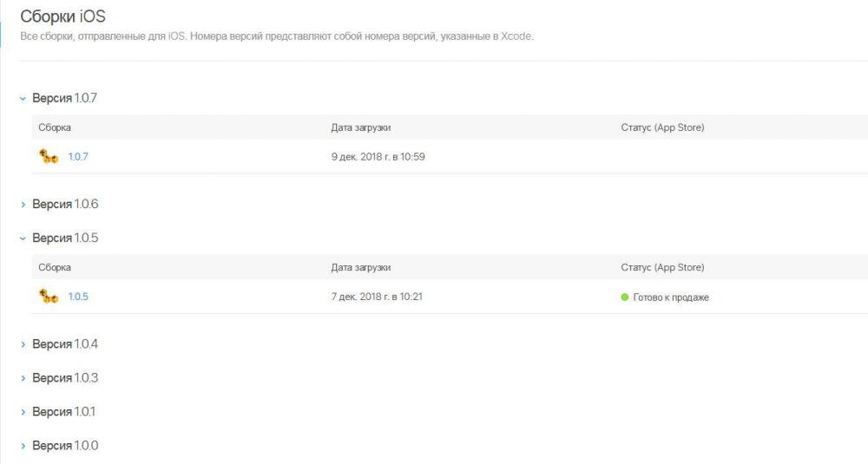Click the green status dot Готово к продаже

[x=624, y=297]
